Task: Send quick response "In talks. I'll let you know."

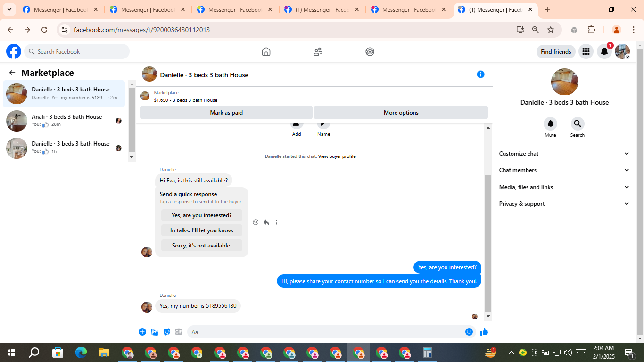Action: pyautogui.click(x=202, y=230)
